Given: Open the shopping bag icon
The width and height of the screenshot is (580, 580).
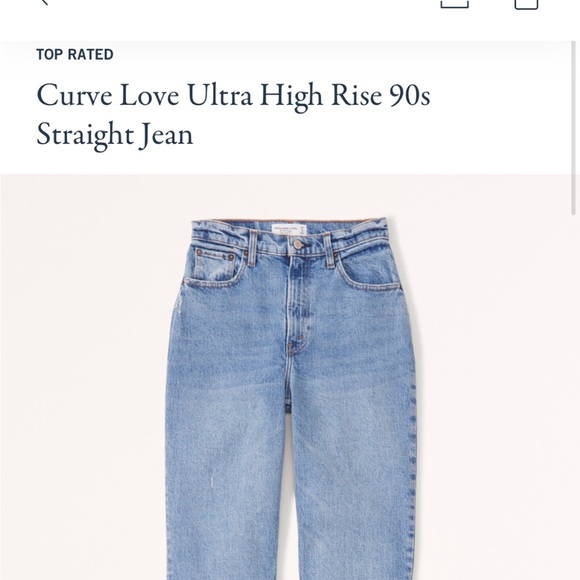Looking at the screenshot, I should point(526,4).
